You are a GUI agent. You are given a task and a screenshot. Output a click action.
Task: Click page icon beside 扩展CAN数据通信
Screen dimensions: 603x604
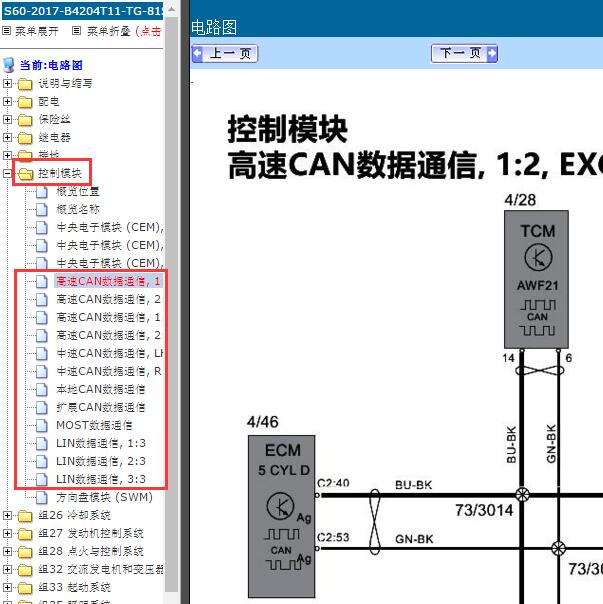coord(42,407)
